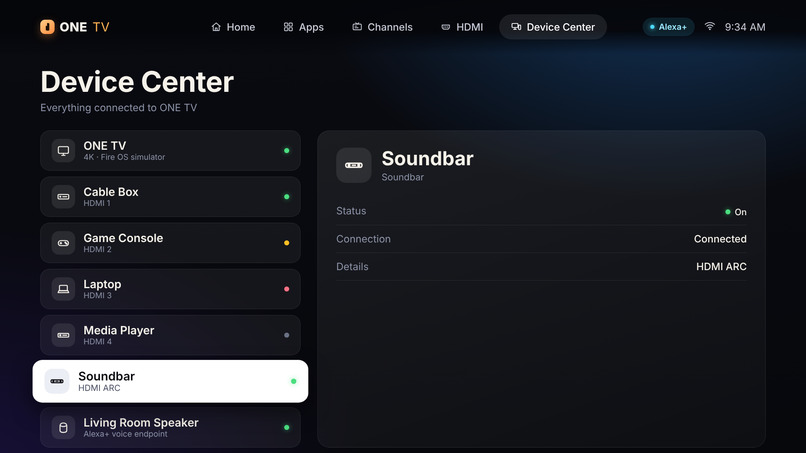This screenshot has height=453, width=806.
Task: Click Cable Box's green status dot
Action: coord(287,197)
